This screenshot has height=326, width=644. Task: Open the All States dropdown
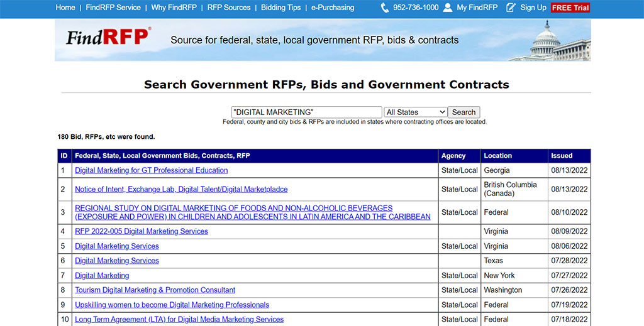click(415, 112)
